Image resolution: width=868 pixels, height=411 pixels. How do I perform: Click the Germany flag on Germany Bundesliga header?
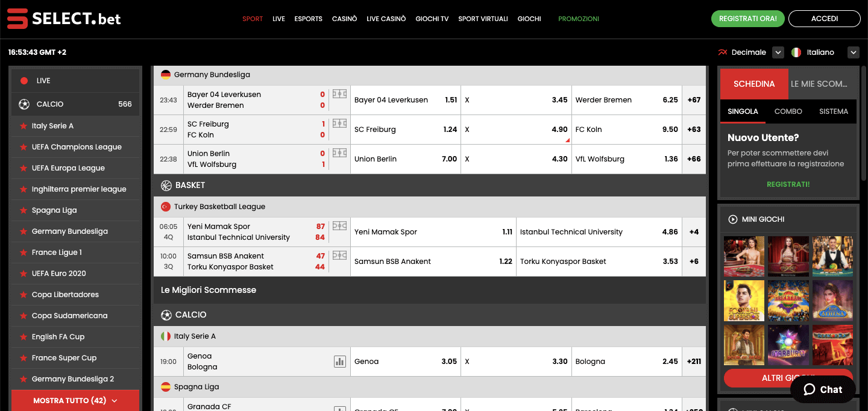pyautogui.click(x=165, y=74)
